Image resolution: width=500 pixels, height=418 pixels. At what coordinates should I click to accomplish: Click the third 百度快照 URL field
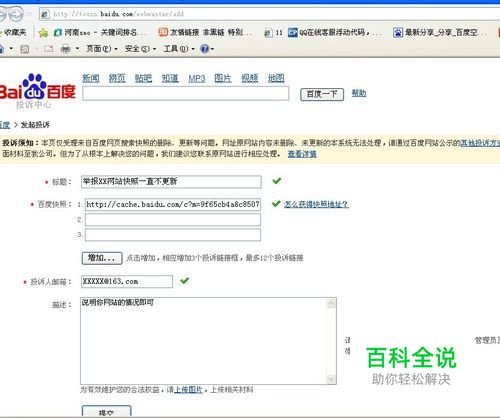click(x=173, y=235)
